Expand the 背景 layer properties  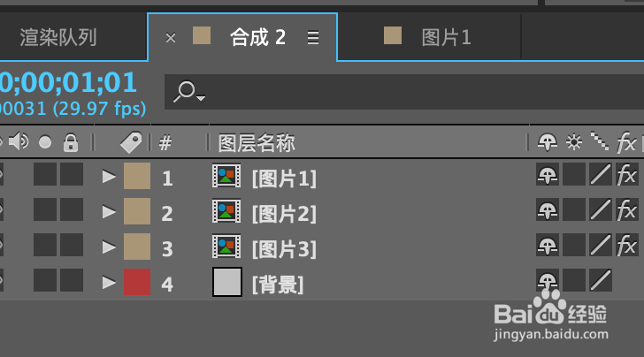(x=109, y=283)
